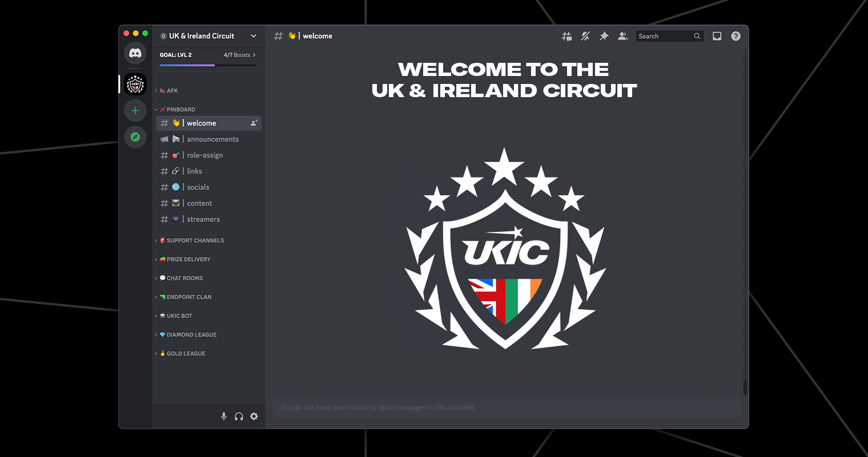Toggle headphones deafen
The image size is (868, 457).
click(239, 416)
